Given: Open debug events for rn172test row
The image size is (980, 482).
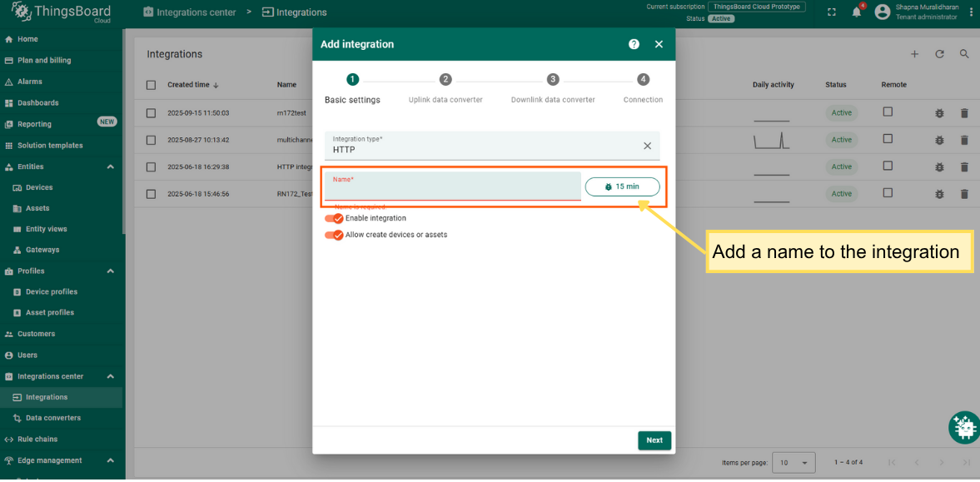Looking at the screenshot, I should [939, 113].
